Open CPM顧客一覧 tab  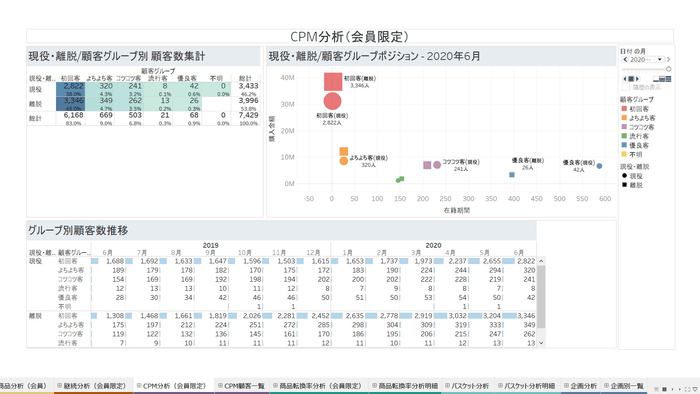(241, 386)
